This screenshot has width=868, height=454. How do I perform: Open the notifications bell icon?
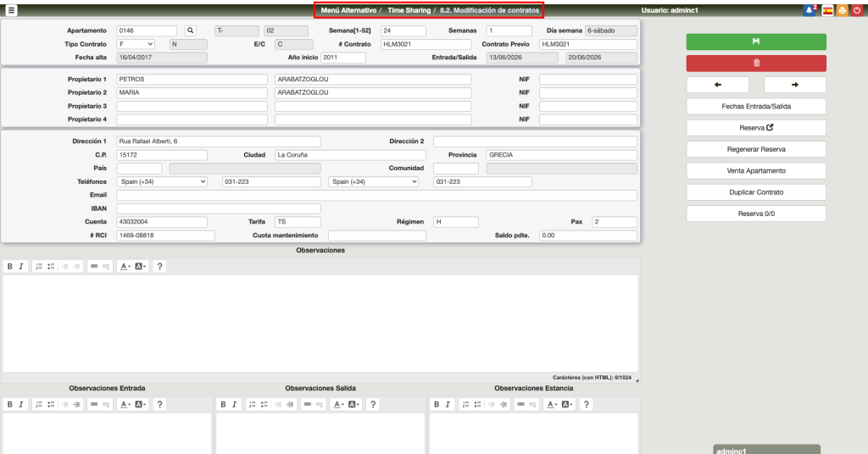tap(809, 10)
